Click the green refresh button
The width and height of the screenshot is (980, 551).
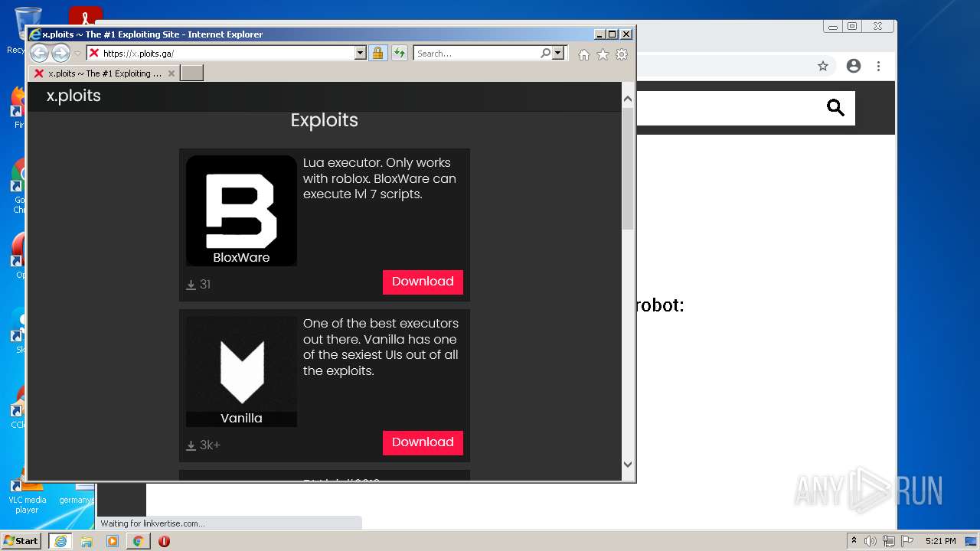pos(399,54)
